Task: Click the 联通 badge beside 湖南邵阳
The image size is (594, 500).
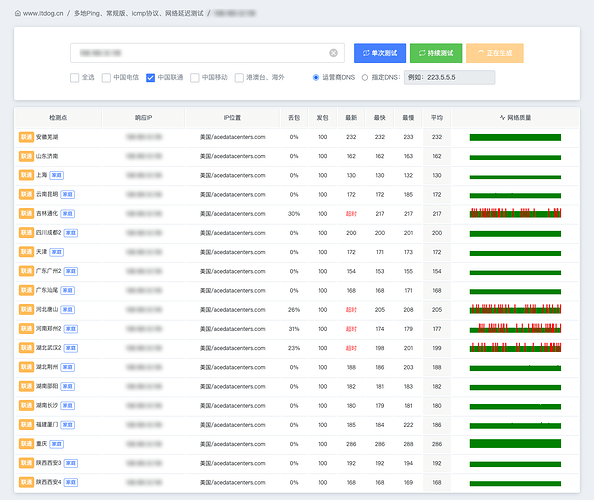Action: click(x=26, y=386)
